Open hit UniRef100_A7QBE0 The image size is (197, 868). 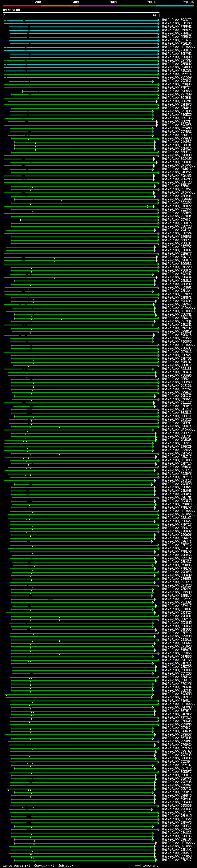[x=177, y=50]
